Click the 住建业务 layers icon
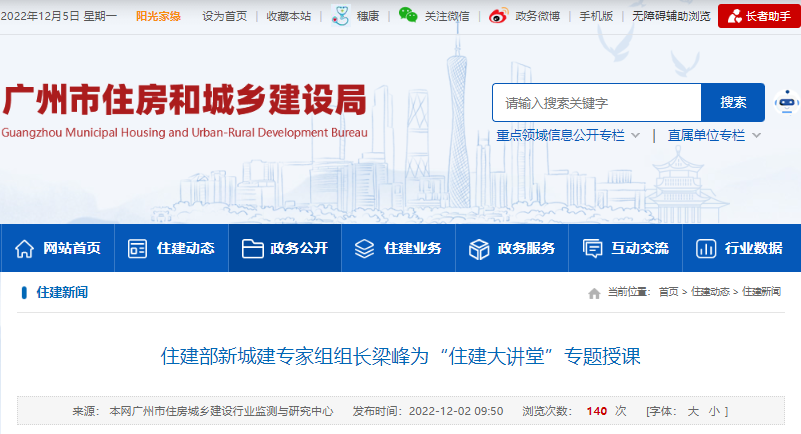 point(365,248)
